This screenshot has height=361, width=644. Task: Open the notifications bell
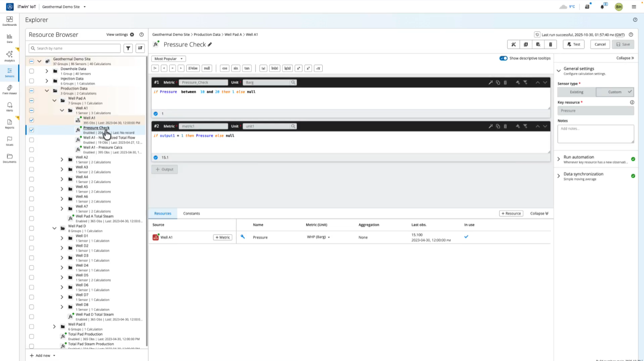602,7
